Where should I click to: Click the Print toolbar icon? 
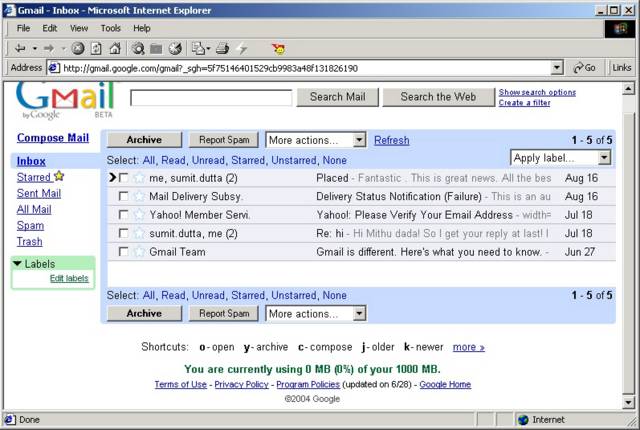pyautogui.click(x=222, y=48)
